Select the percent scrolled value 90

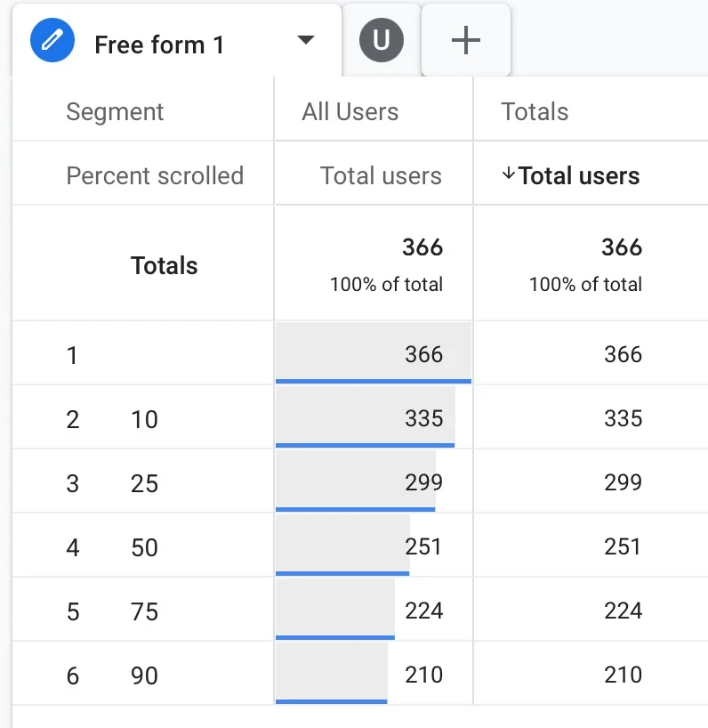[x=144, y=675]
